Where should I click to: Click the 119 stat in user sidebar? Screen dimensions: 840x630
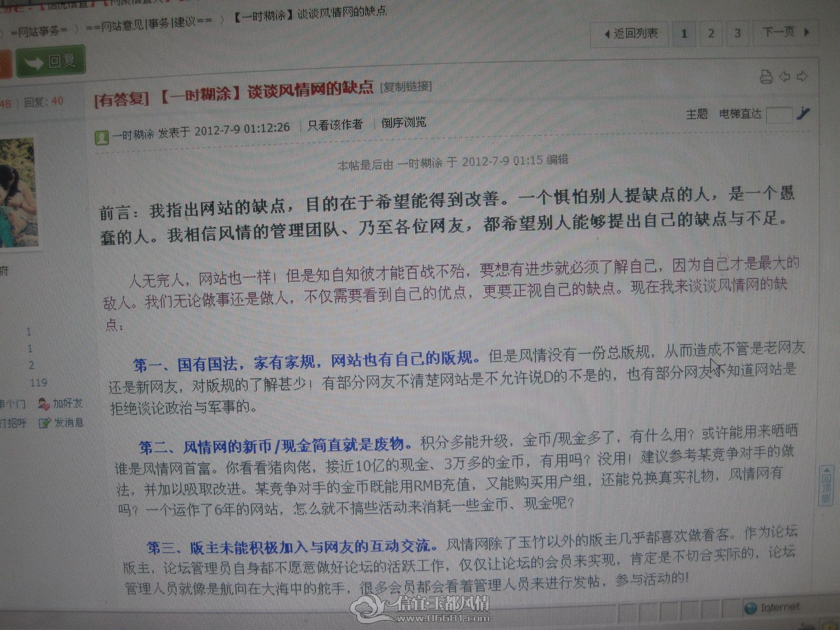tap(38, 383)
